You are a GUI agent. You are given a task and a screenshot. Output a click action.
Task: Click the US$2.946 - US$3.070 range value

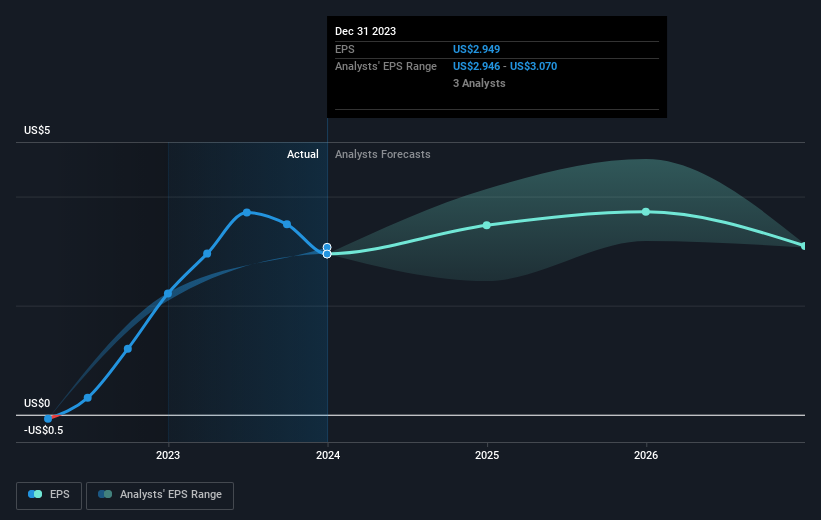click(x=505, y=67)
